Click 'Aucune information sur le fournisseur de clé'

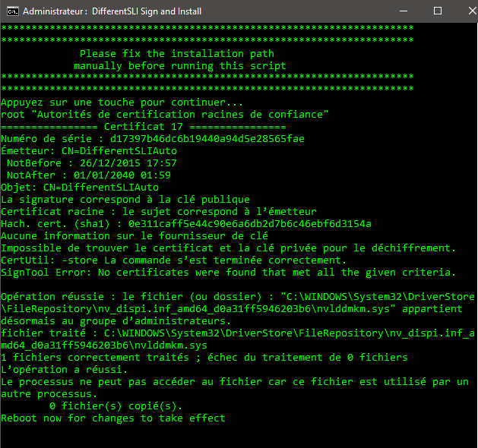pyautogui.click(x=135, y=236)
